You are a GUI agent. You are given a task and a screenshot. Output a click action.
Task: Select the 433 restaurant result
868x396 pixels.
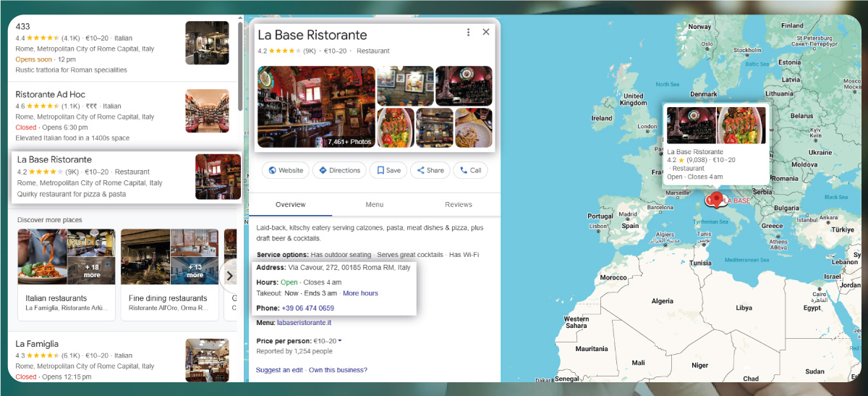123,48
